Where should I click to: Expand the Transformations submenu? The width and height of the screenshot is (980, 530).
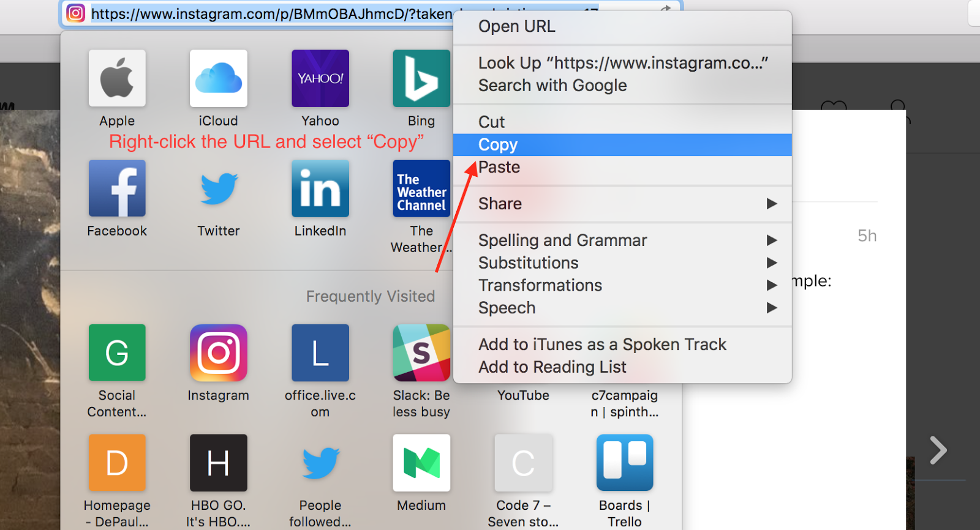pyautogui.click(x=622, y=286)
